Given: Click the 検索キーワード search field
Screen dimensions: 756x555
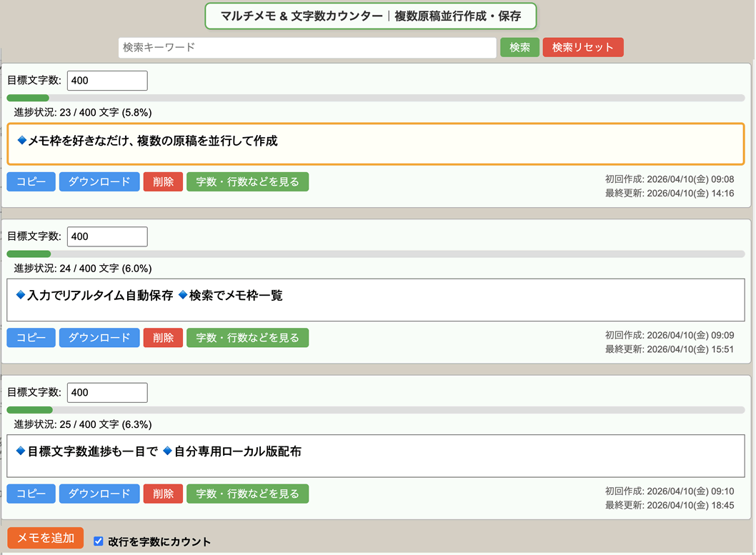Looking at the screenshot, I should (307, 47).
